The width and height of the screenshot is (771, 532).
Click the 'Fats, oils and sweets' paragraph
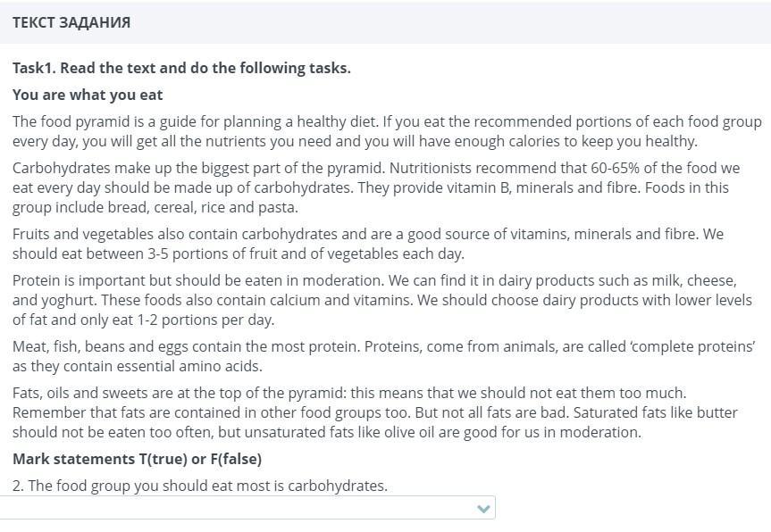[374, 412]
